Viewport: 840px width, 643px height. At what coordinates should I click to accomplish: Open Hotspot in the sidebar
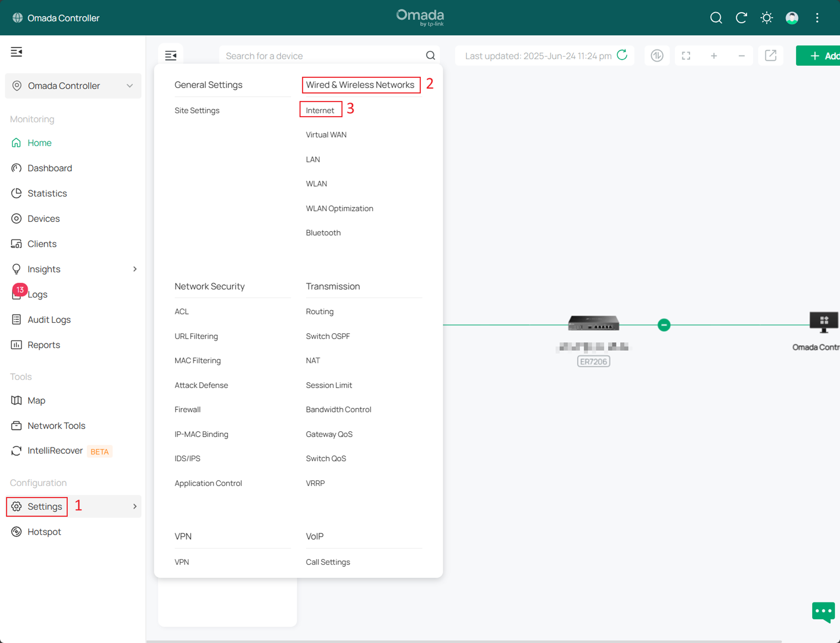click(73, 531)
